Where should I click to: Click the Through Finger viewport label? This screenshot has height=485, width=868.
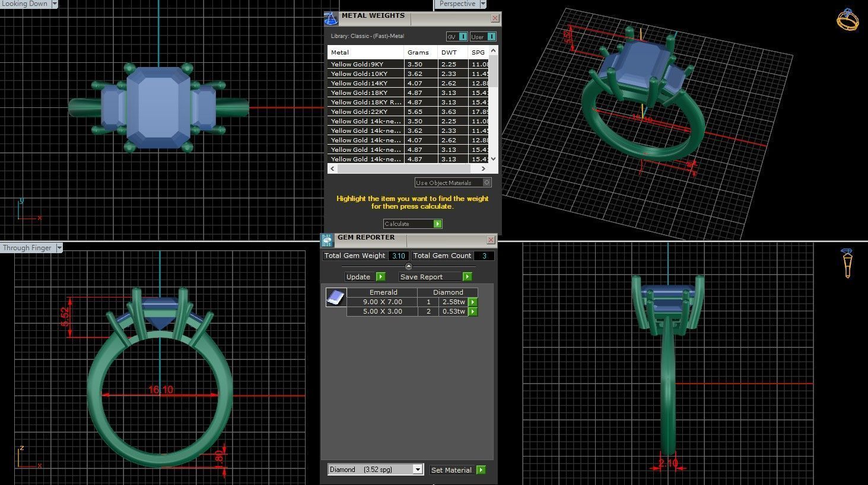27,248
